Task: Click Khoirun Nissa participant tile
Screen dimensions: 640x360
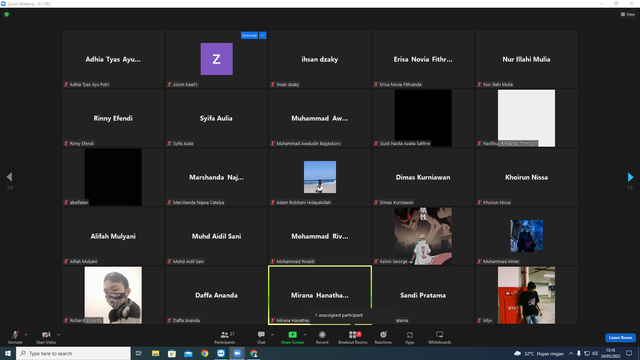Action: (x=527, y=177)
